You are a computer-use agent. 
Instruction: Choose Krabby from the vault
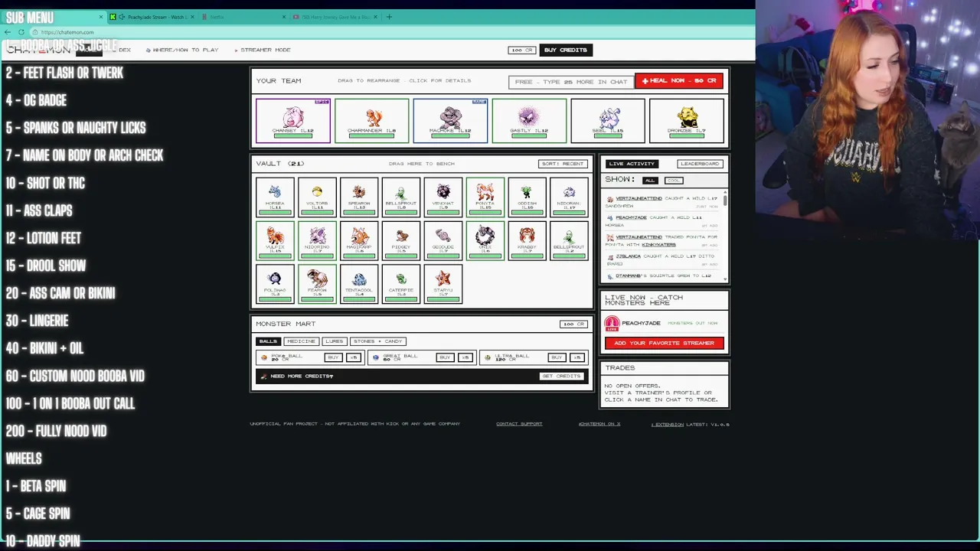coord(527,241)
